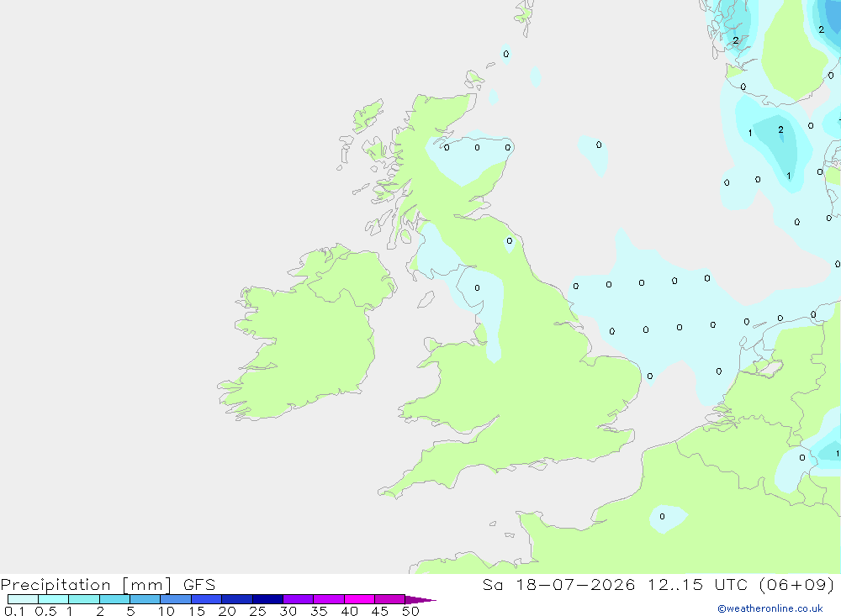Select the 0.5–1 mm legend color swatch
Screen dimensions: 841x616
point(54,599)
